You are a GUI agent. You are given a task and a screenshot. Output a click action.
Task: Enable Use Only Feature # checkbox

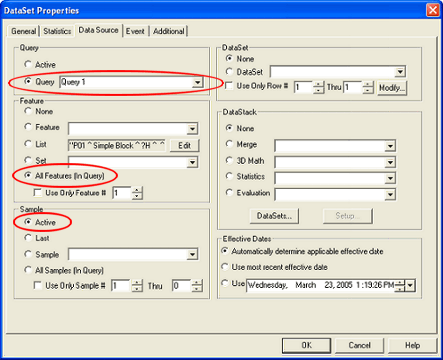tap(38, 193)
